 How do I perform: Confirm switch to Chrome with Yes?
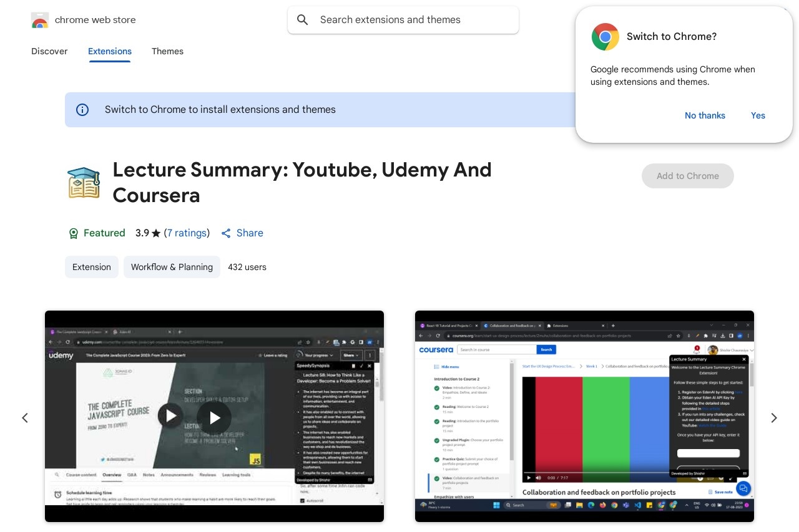click(x=758, y=115)
